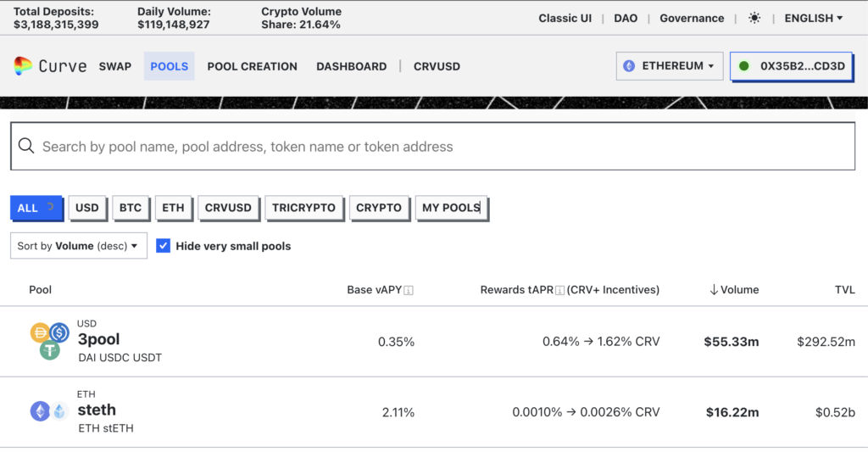Click ETH stETH token list
The width and height of the screenshot is (868, 452).
click(x=106, y=428)
